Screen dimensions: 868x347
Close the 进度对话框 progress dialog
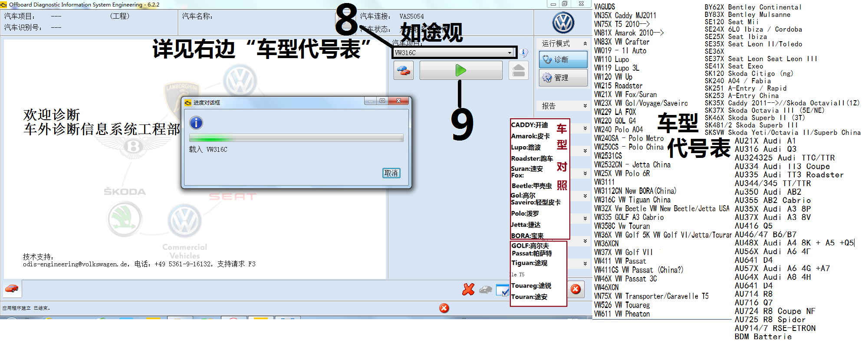coord(398,101)
